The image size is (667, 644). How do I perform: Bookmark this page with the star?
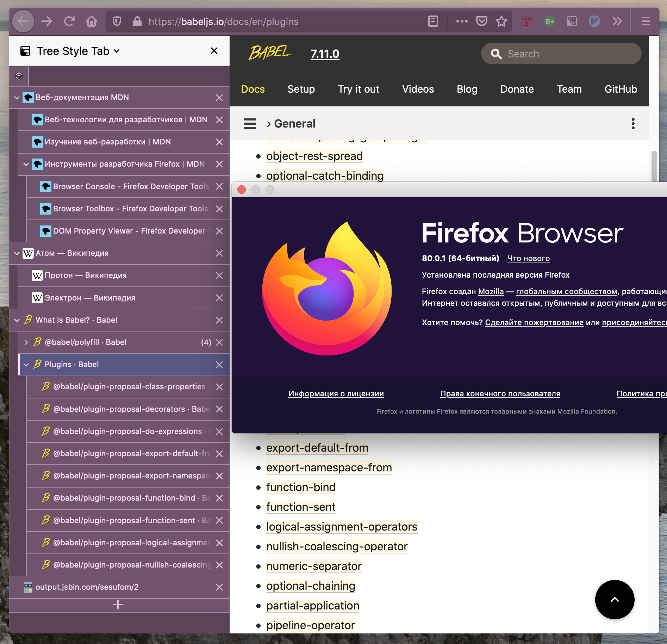coord(501,21)
